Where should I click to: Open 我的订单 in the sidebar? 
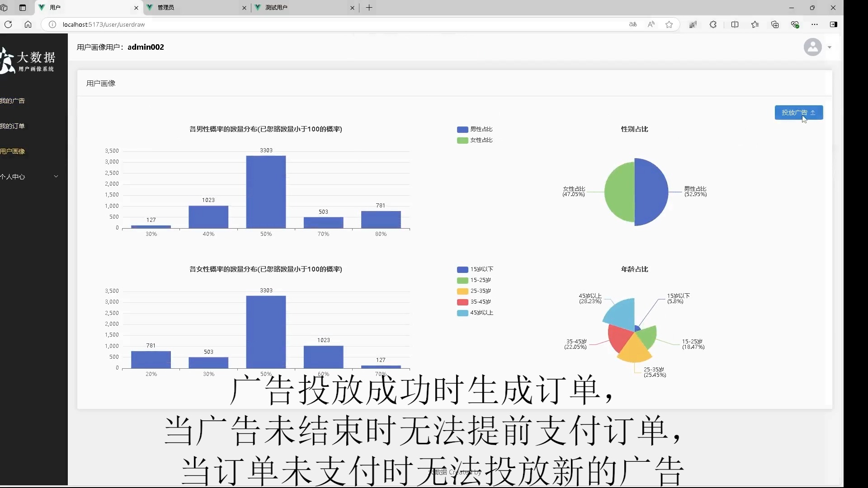coord(13,126)
